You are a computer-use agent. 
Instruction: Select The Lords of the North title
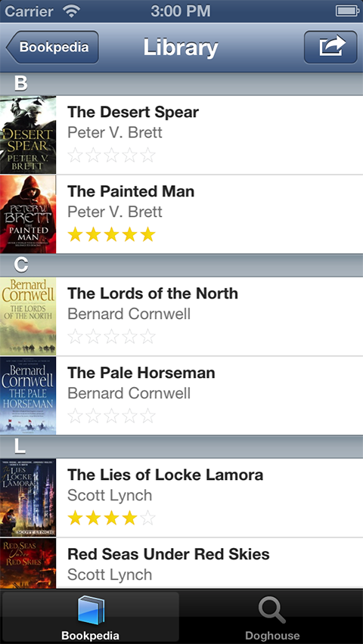point(153,293)
